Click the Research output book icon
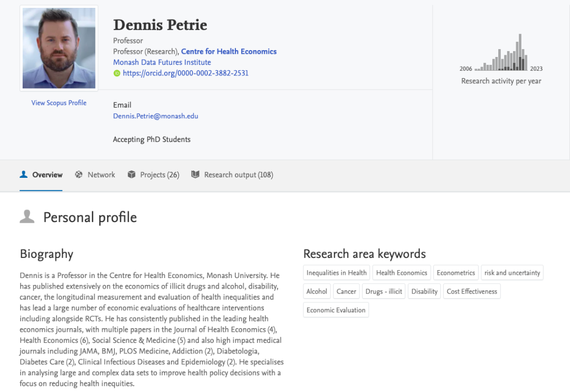570x392 pixels. click(x=195, y=175)
